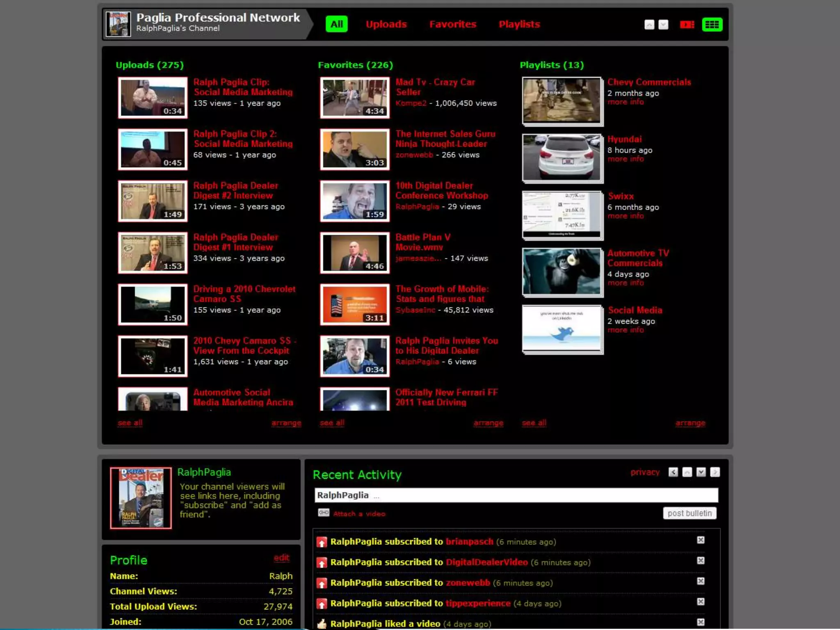Click thumbs-up icon beside liked video entry
This screenshot has width=840, height=630.
click(x=322, y=624)
